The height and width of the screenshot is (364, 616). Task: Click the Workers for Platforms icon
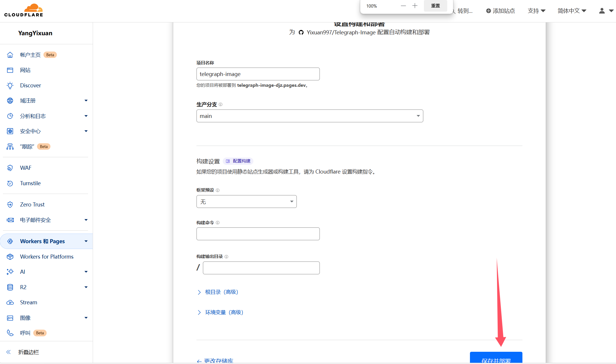click(10, 257)
